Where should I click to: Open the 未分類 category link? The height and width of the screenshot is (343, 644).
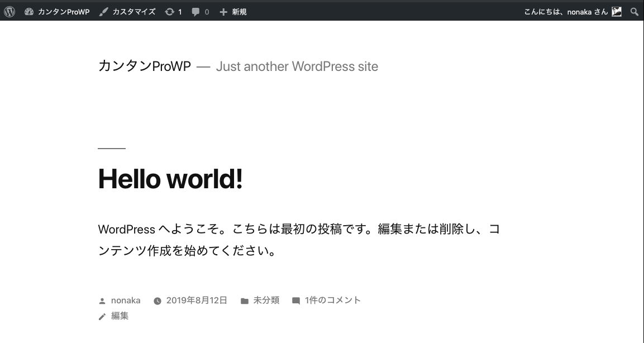266,301
